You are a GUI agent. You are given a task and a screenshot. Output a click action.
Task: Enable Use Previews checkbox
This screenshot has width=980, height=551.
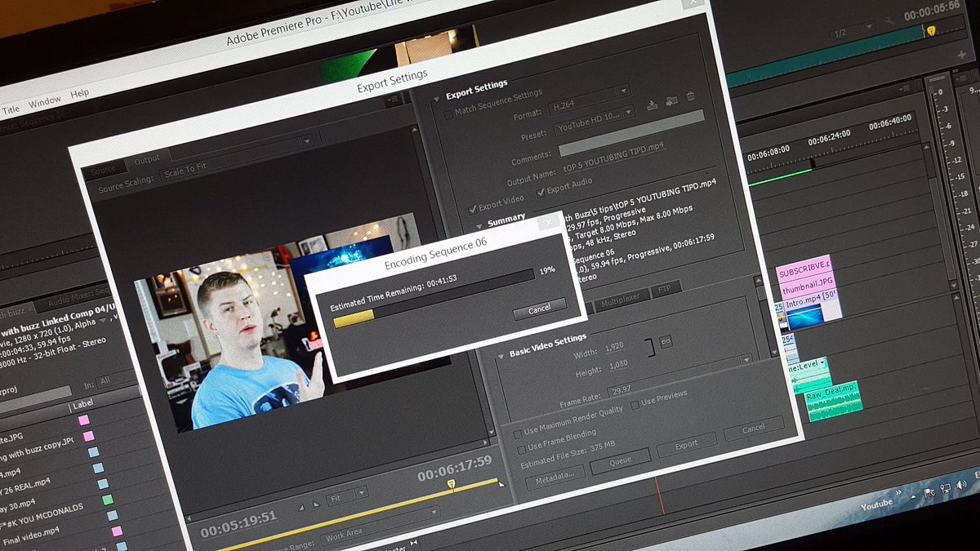coord(635,404)
